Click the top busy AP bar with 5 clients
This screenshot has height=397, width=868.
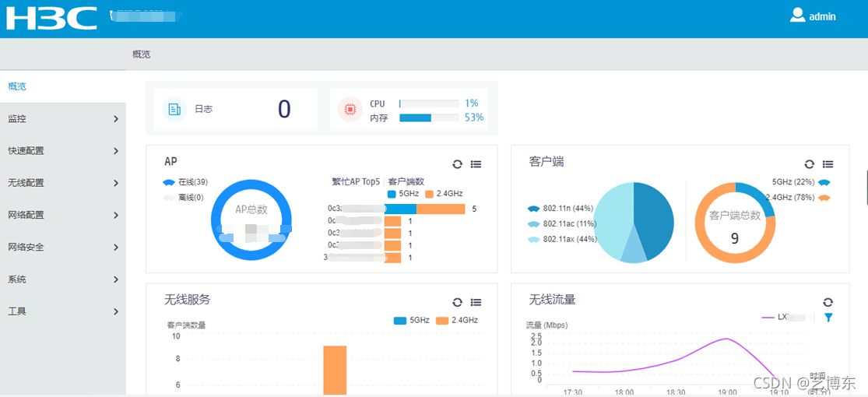424,209
